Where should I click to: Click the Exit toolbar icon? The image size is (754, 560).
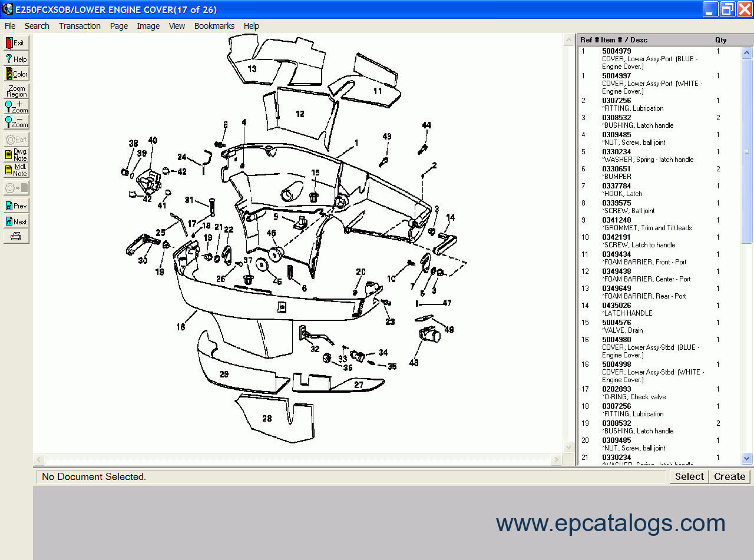(16, 43)
